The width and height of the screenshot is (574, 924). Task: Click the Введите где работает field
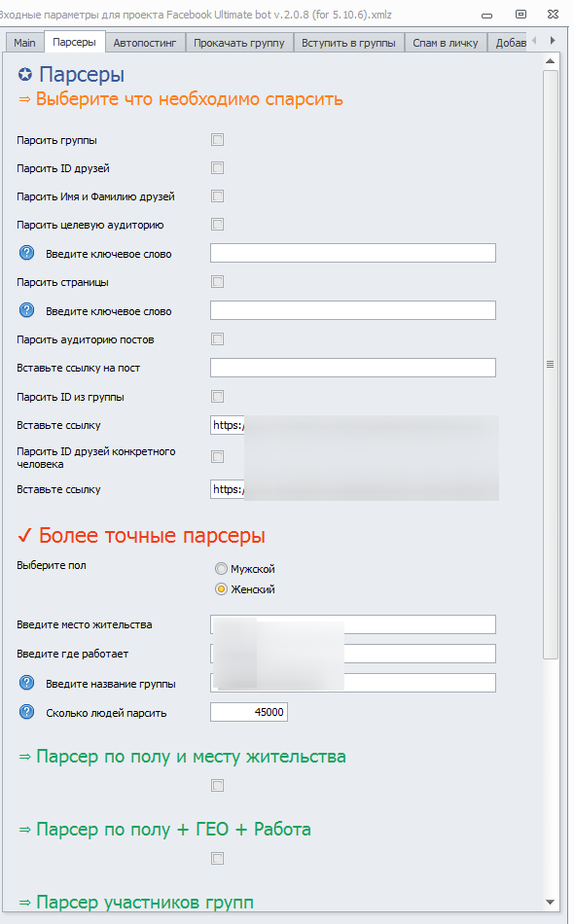[353, 654]
